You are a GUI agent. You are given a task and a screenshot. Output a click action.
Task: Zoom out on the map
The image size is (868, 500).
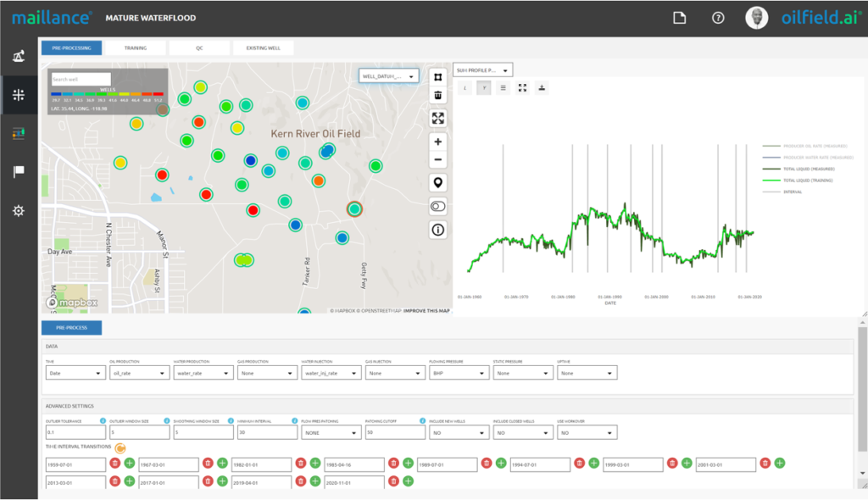pos(438,159)
